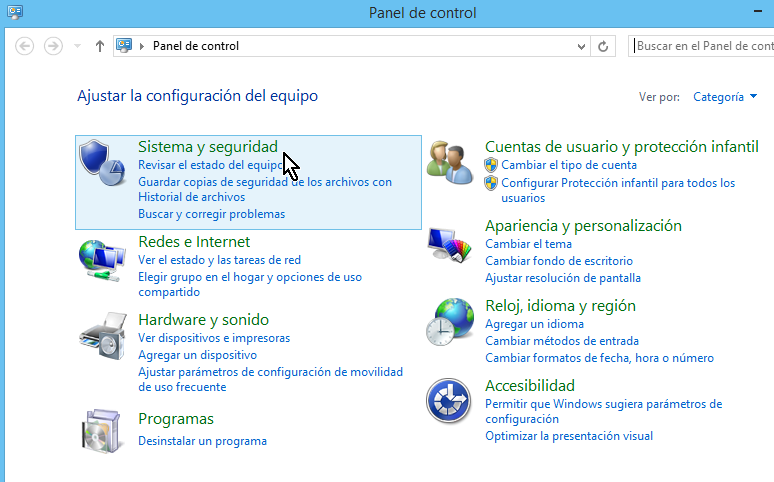Click shield icon beside Configurar Protección infantil
This screenshot has height=482, width=774.
click(x=491, y=183)
